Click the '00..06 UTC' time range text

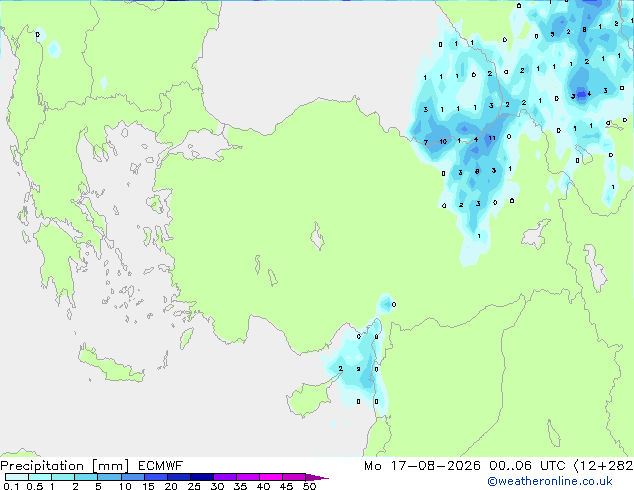click(527, 466)
